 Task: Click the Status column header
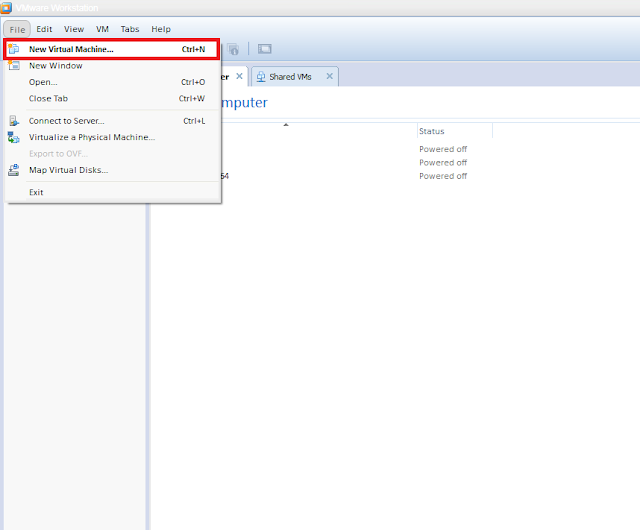point(455,131)
